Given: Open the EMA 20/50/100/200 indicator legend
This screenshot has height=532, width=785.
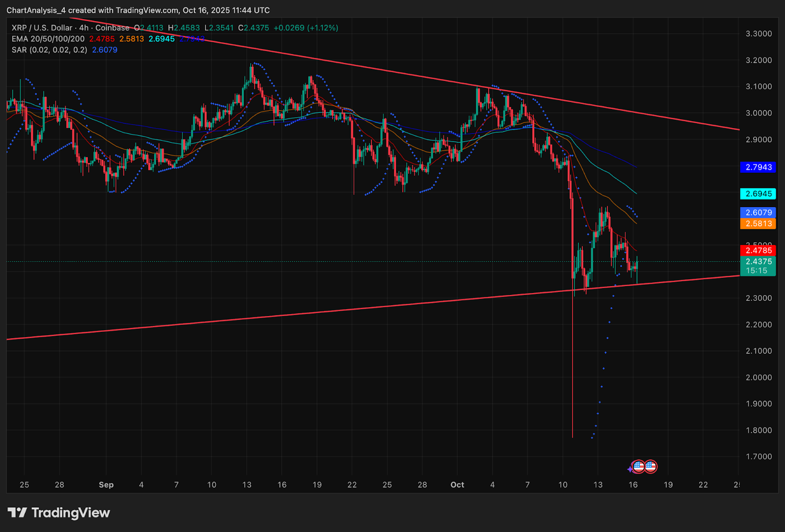Looking at the screenshot, I should 48,39.
